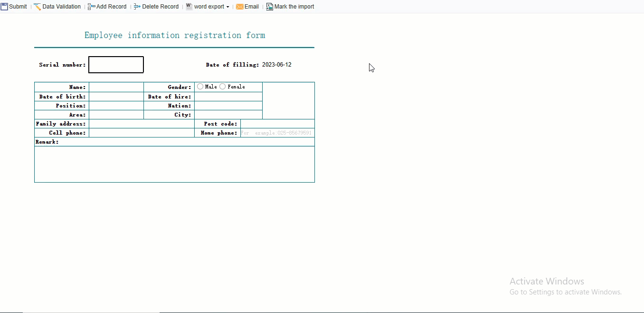Select the Female gender radio button

click(222, 86)
